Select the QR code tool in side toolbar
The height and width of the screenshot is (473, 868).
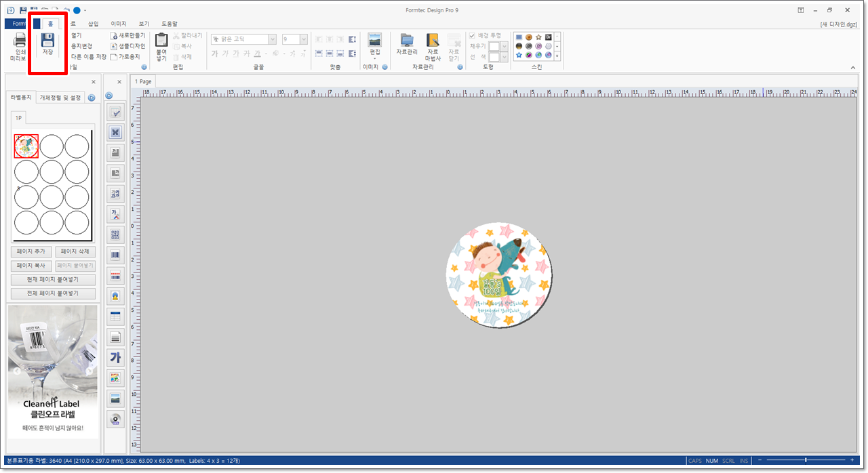click(115, 235)
